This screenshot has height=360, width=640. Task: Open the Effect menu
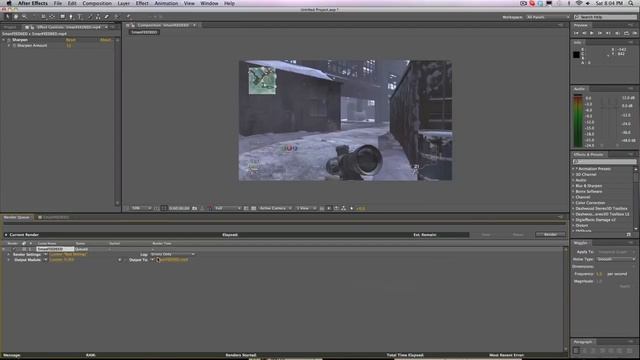coord(142,3)
